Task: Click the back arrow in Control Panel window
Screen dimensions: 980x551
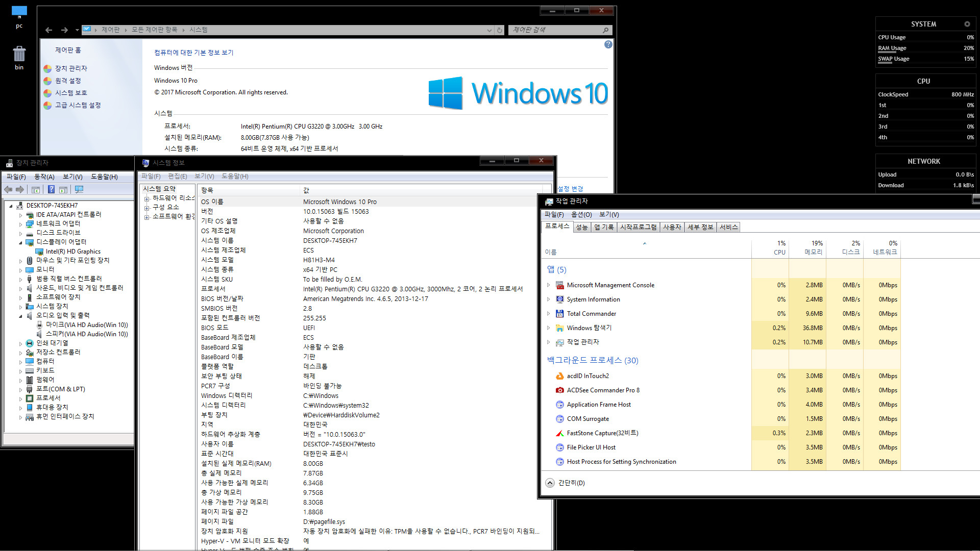Action: pos(48,30)
